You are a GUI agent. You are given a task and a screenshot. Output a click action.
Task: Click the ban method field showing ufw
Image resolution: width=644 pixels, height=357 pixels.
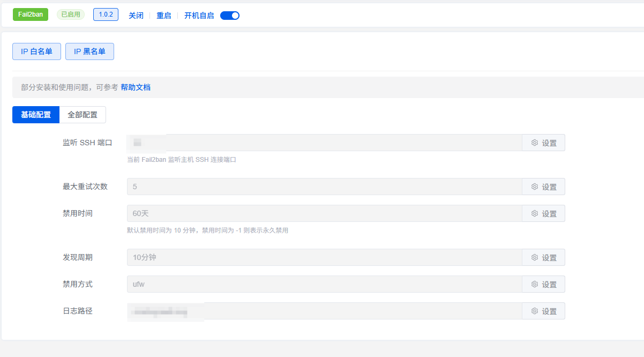click(324, 284)
